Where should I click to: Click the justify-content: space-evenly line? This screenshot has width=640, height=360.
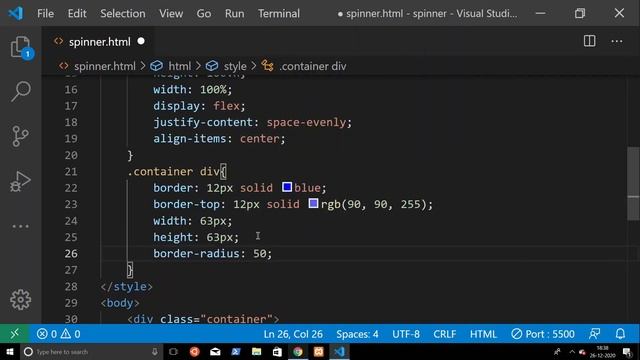click(252, 122)
